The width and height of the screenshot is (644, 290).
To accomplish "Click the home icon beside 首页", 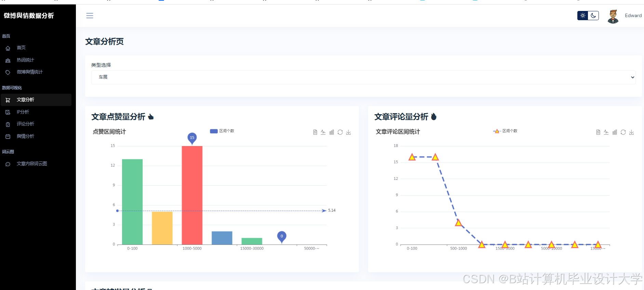I will [x=8, y=48].
